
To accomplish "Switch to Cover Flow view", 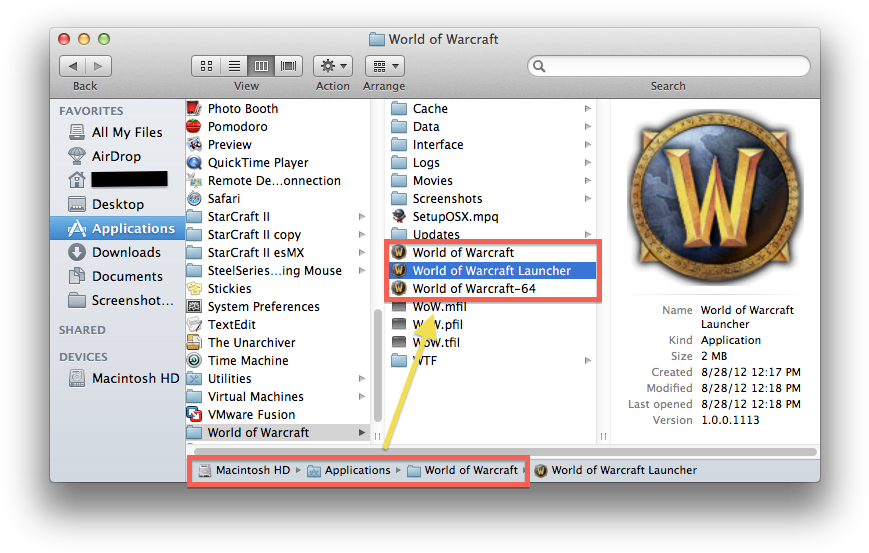I will coord(288,66).
